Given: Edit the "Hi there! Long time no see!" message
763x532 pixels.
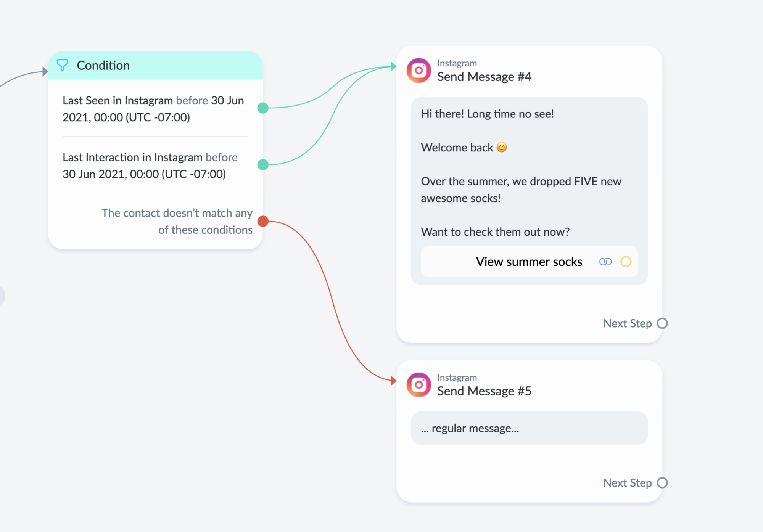Looking at the screenshot, I should point(487,113).
